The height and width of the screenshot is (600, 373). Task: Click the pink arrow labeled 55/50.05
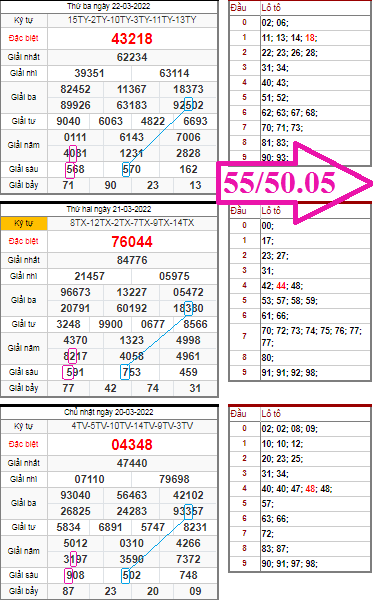coord(295,183)
